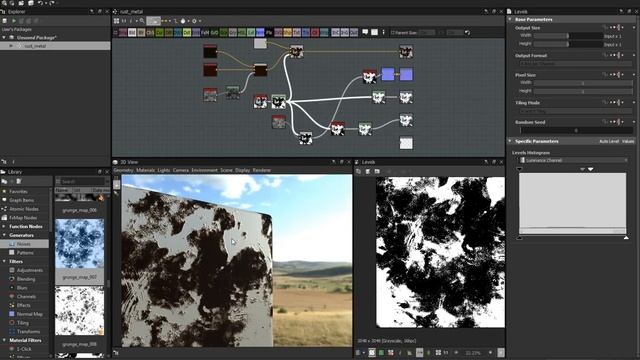Click the Auto Level button
Image resolution: width=640 pixels, height=360 pixels.
[x=609, y=141]
